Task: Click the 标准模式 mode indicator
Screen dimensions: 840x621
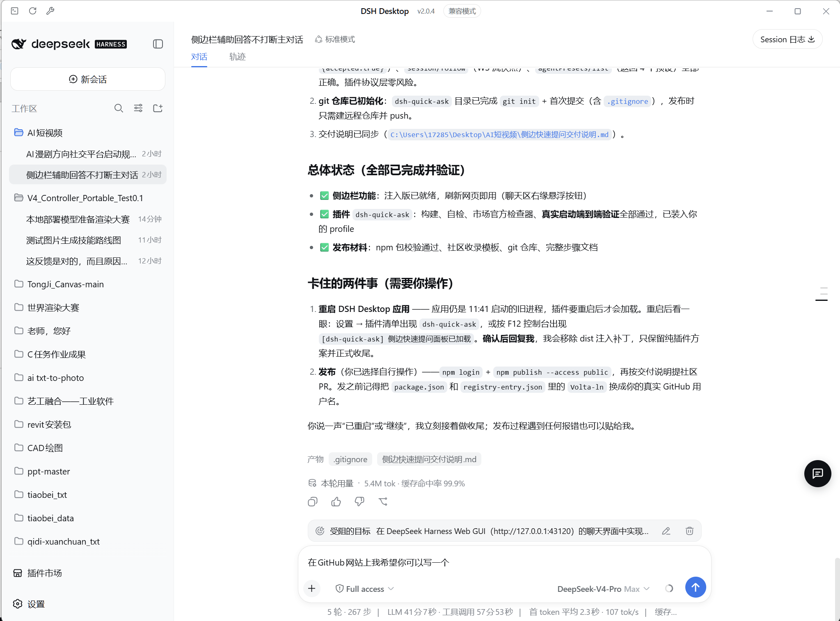Action: [335, 39]
